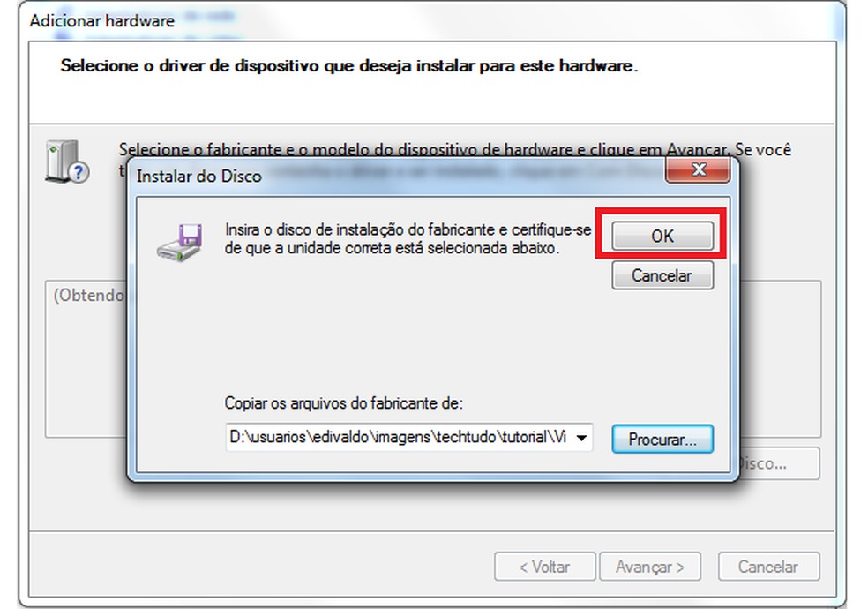Click the Selecione o fabricante e o modelo text
Screen dimensions: 868x609
(x=455, y=149)
